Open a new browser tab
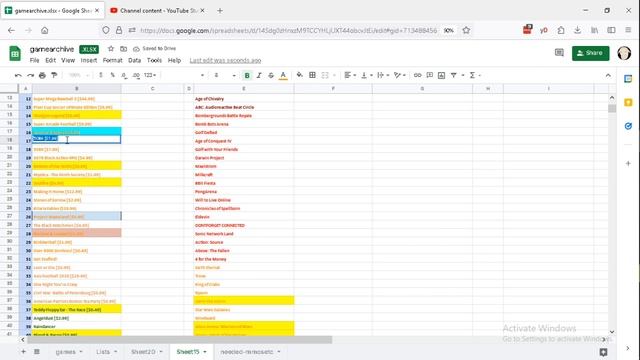The image size is (640, 360). pos(220,11)
